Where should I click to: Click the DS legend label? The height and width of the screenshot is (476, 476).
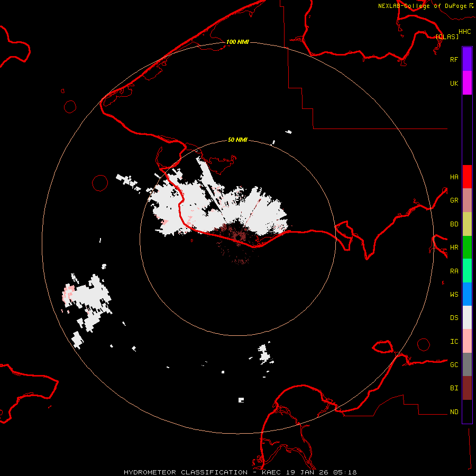point(454,318)
